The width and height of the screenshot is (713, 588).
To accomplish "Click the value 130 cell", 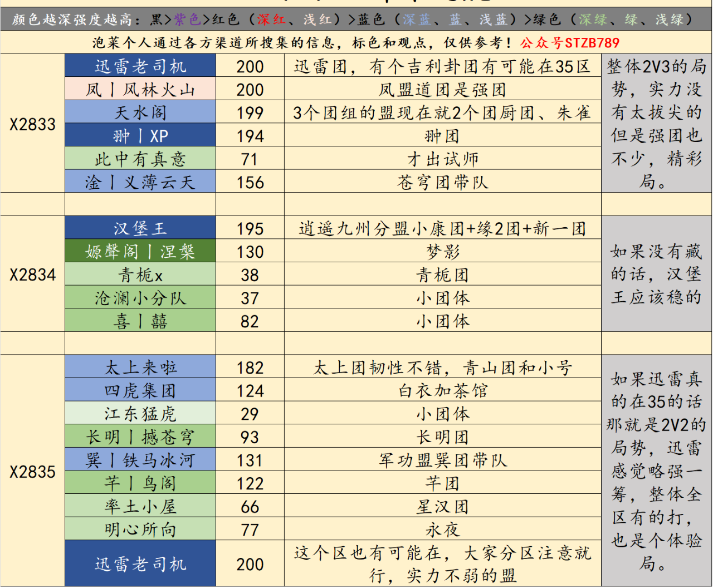I will coord(250,251).
